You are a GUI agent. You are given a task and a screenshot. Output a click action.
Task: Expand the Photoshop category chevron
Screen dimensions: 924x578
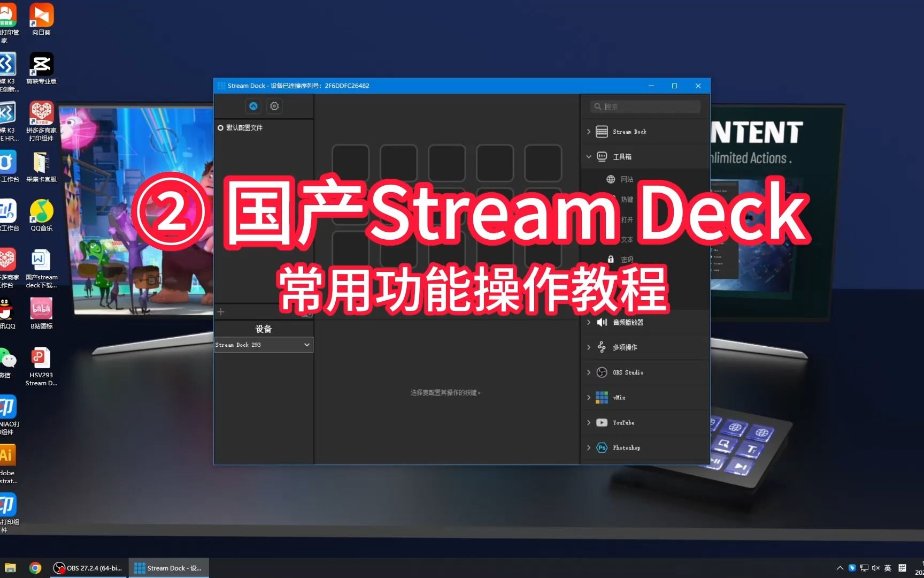(x=589, y=448)
